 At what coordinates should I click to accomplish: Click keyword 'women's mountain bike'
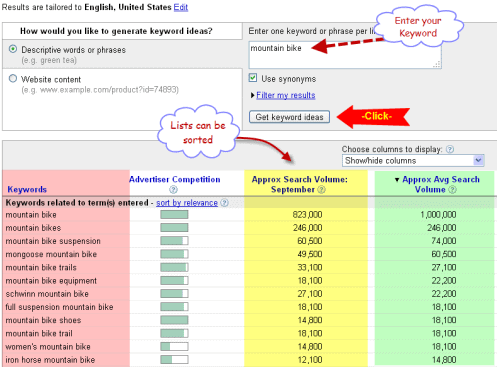(48, 347)
